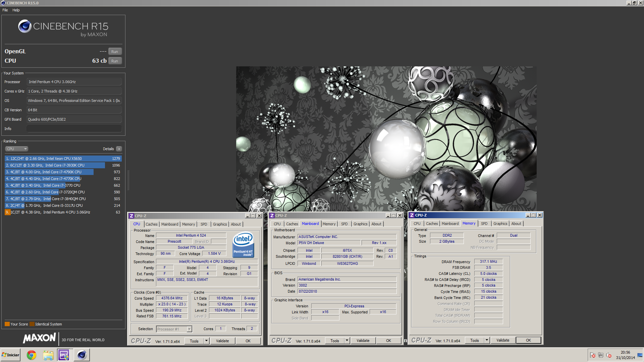Click the Cinebench title bar app icon
This screenshot has height=362, width=644.
tap(3, 3)
